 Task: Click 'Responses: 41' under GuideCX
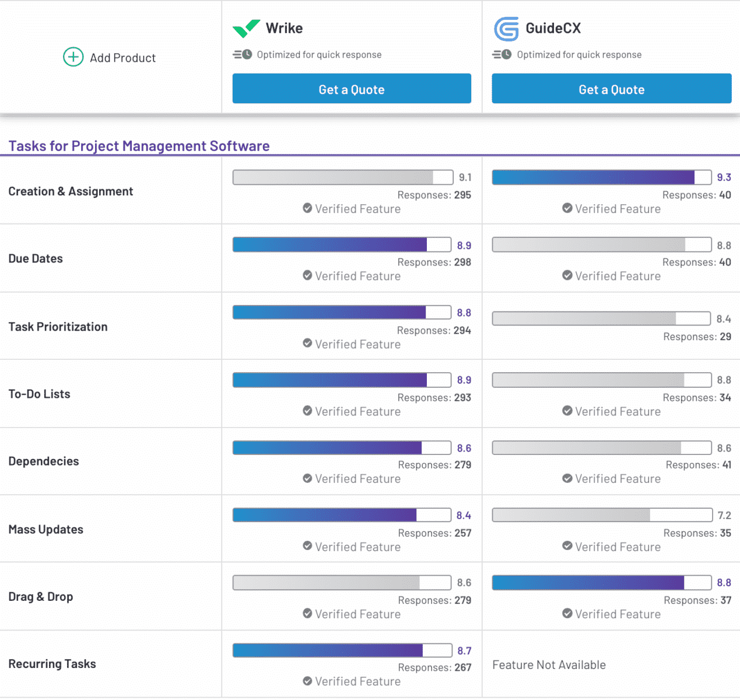click(x=699, y=465)
